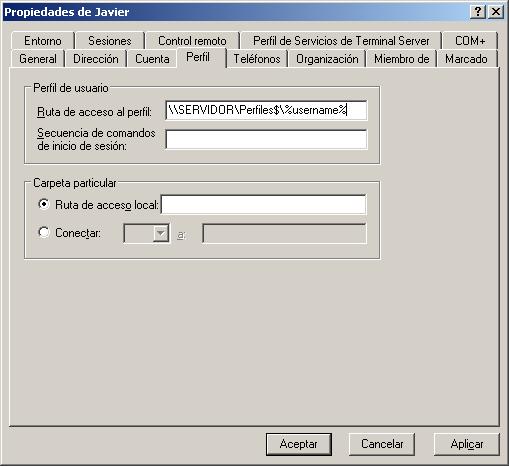The height and width of the screenshot is (466, 509).
Task: Switch to the Entorno tab
Action: 43,41
